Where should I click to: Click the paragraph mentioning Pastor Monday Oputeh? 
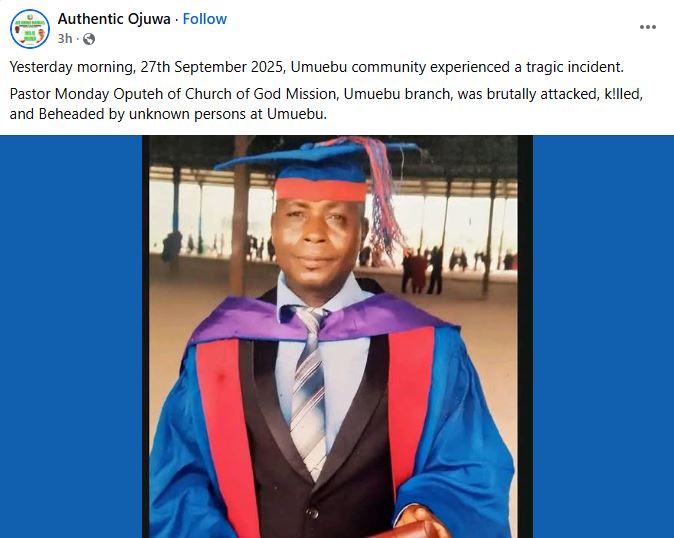pyautogui.click(x=326, y=104)
